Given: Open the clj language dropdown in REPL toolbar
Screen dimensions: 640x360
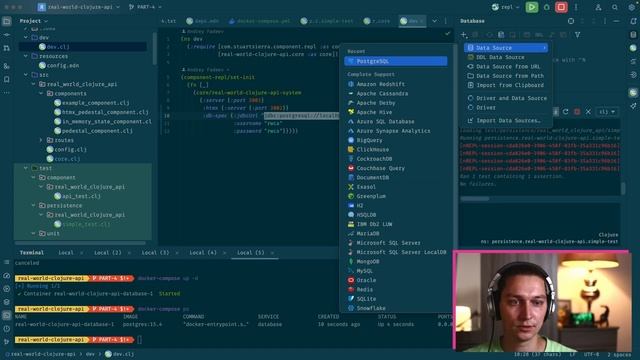Looking at the screenshot, I should pyautogui.click(x=606, y=111).
